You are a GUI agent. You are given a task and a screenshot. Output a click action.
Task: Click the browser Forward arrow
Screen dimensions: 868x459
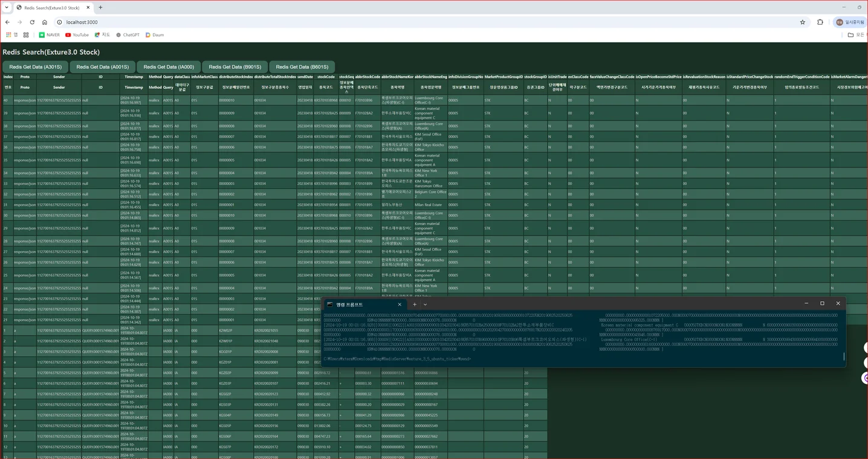(x=19, y=22)
